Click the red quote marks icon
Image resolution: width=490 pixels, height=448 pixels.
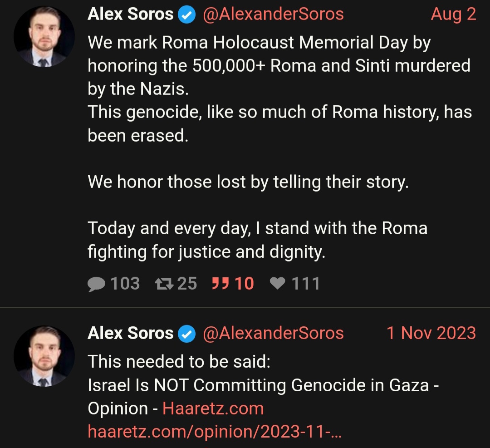pos(220,283)
